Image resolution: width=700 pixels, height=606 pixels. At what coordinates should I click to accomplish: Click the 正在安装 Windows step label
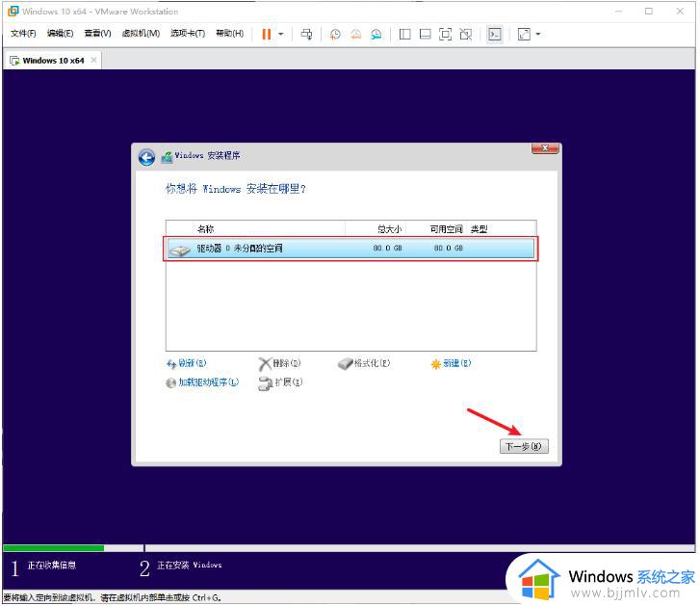190,566
